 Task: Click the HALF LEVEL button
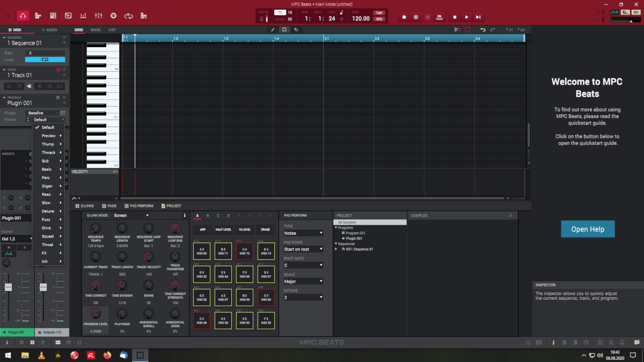224,229
